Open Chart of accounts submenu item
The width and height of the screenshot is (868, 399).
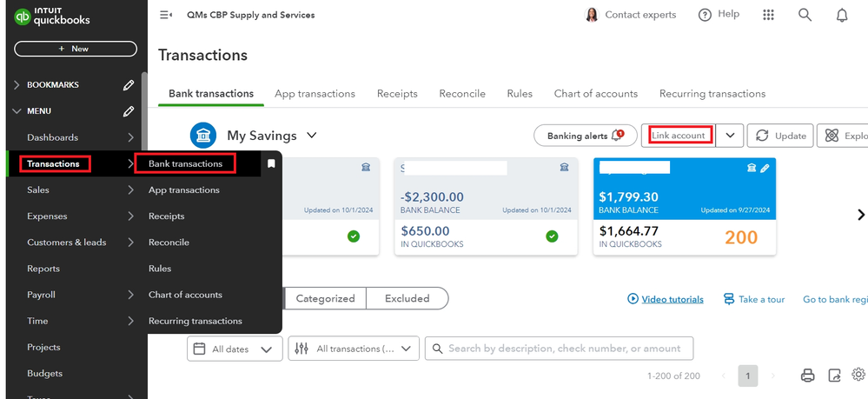point(185,295)
